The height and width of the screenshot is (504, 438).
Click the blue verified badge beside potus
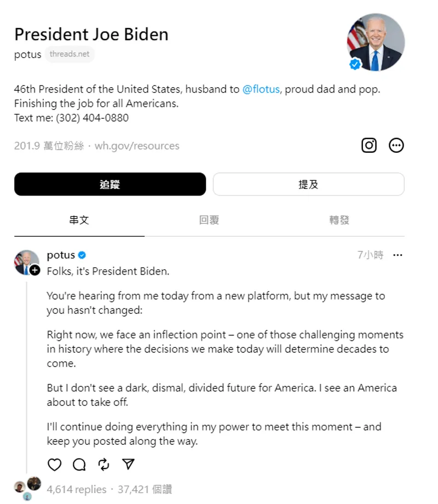82,255
